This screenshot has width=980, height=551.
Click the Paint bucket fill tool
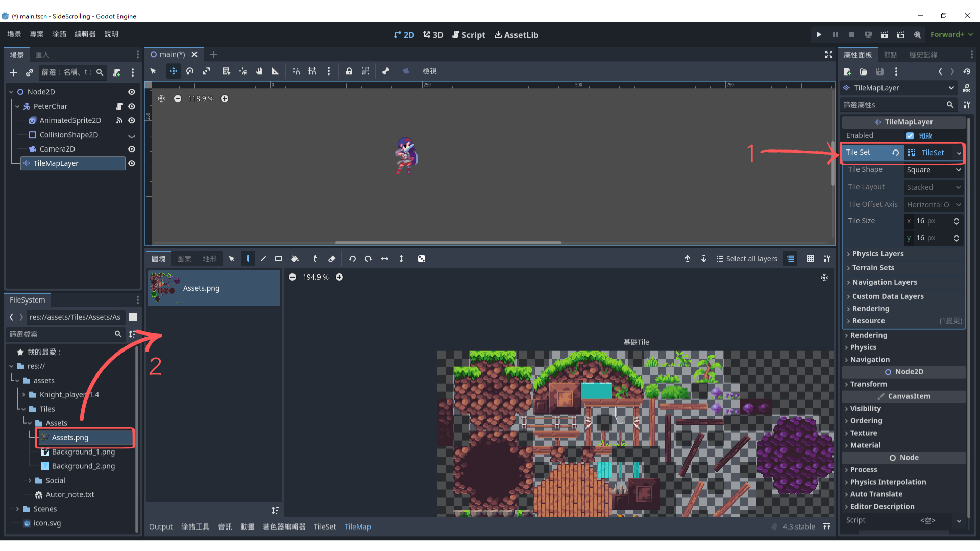(x=295, y=259)
